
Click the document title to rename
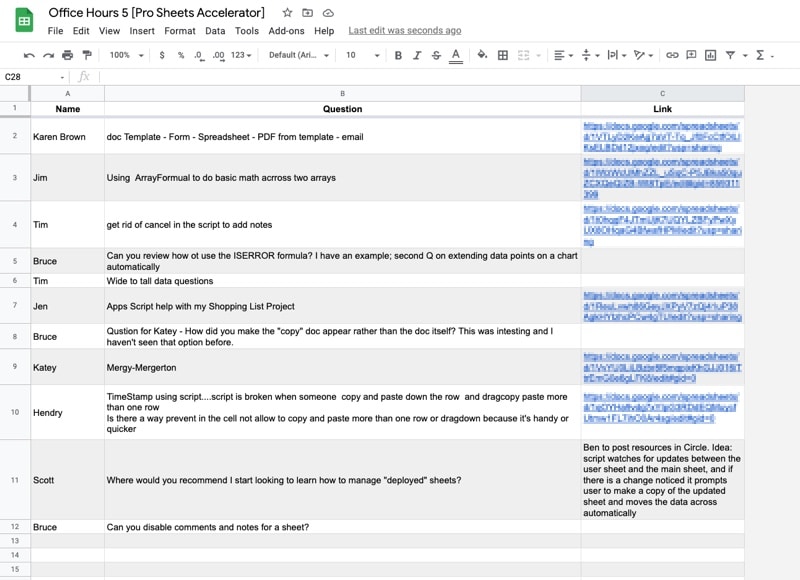click(x=157, y=13)
